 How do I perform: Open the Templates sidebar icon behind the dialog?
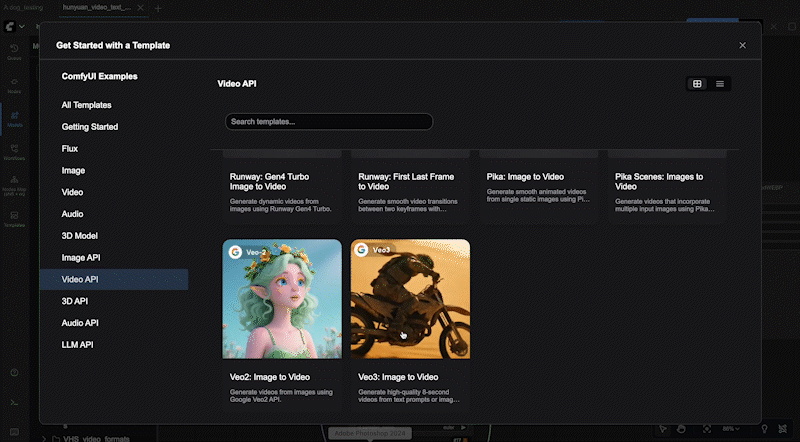[x=14, y=219]
